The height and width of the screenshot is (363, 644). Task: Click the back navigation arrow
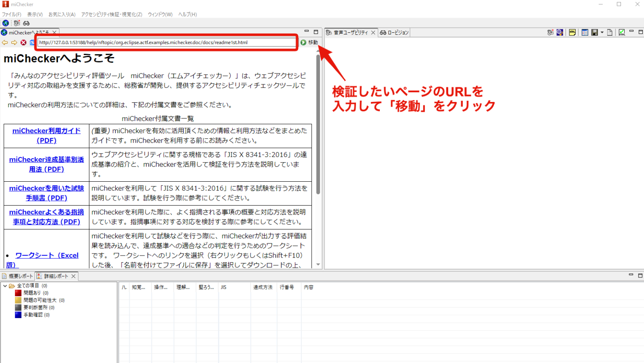point(5,42)
